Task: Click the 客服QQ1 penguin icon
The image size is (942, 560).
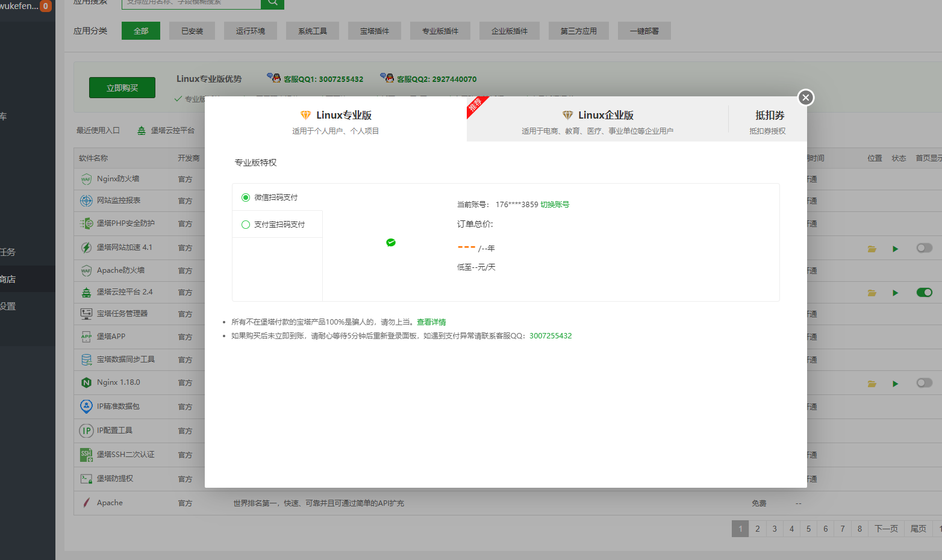Action: tap(274, 78)
